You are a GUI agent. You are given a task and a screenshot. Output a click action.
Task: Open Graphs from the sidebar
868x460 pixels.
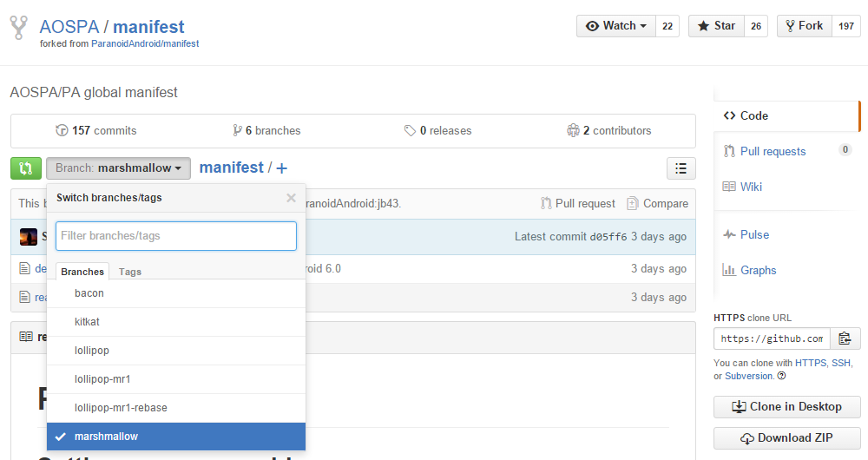point(758,270)
